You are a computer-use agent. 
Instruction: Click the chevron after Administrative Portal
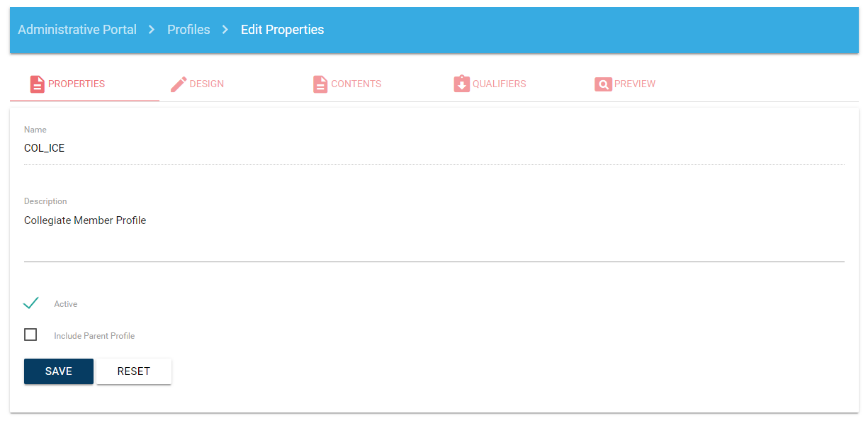click(152, 30)
